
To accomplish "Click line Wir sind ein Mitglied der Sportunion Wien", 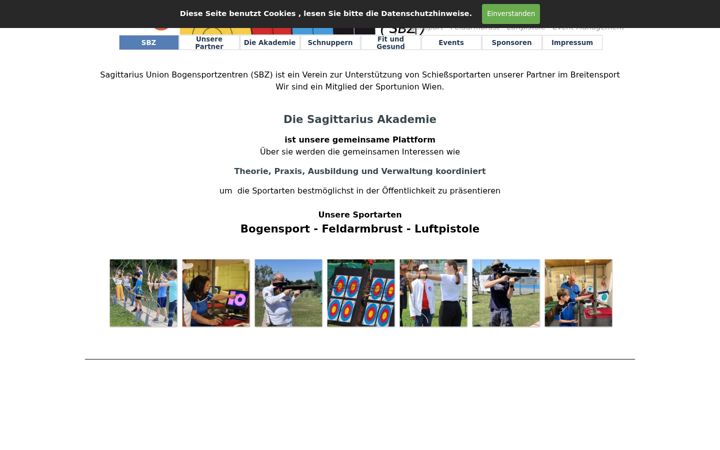I will (x=360, y=87).
